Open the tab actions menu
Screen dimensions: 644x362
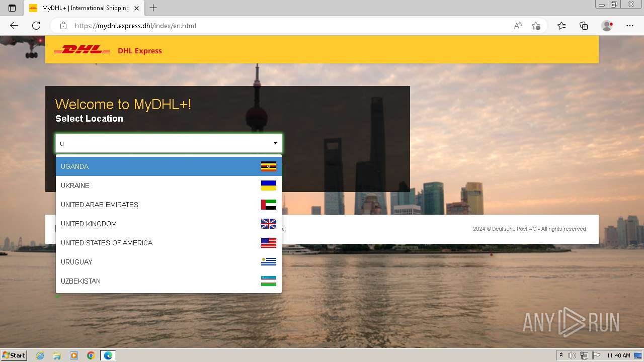pos(12,8)
